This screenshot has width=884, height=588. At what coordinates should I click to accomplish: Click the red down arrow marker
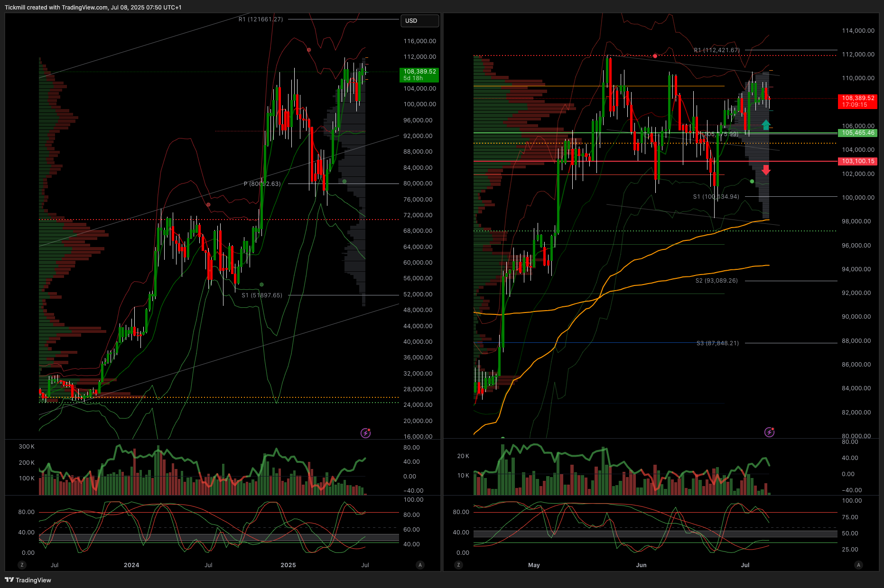point(766,170)
